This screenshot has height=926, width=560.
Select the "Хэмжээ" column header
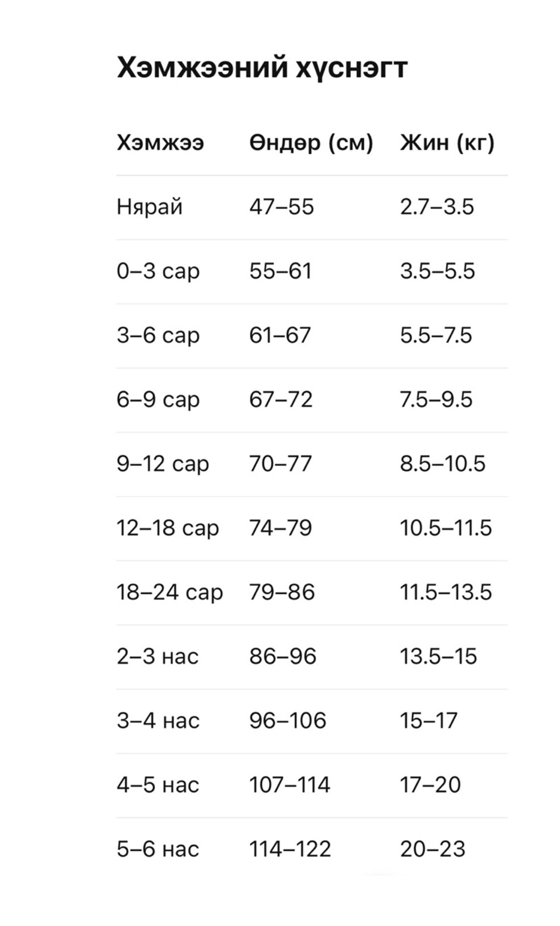tap(160, 143)
